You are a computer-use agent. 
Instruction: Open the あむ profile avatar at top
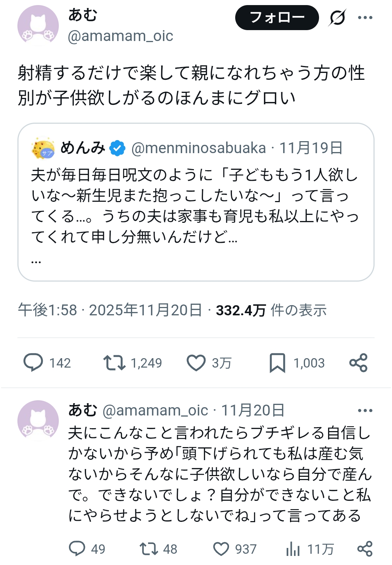[x=38, y=26]
